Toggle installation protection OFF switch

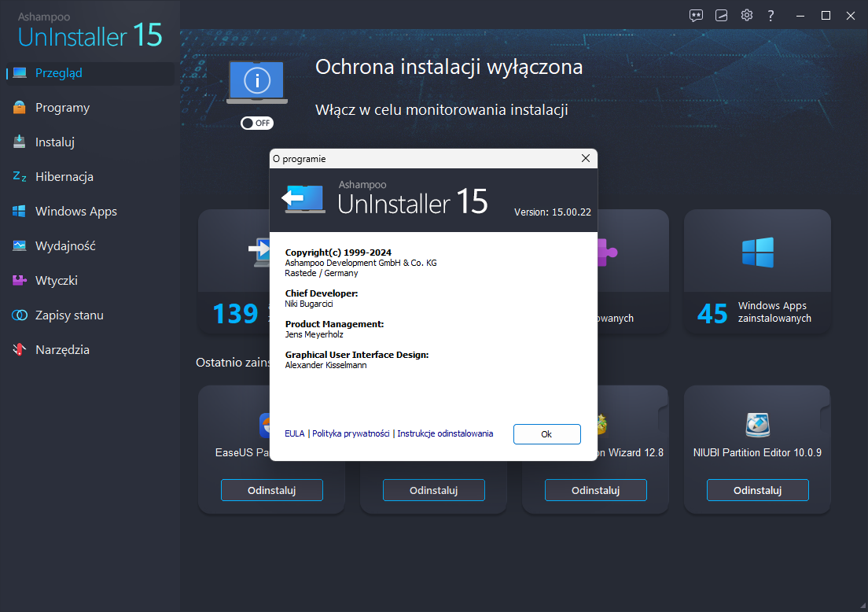257,123
